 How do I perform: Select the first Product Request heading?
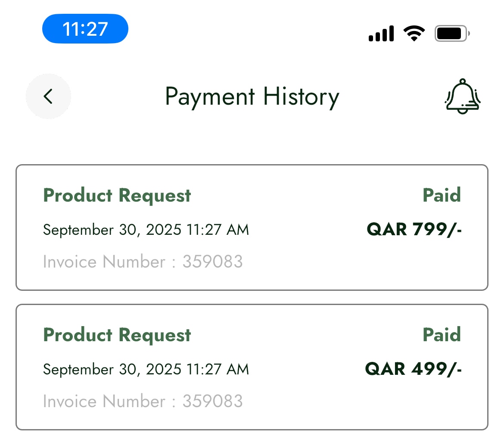point(117,196)
